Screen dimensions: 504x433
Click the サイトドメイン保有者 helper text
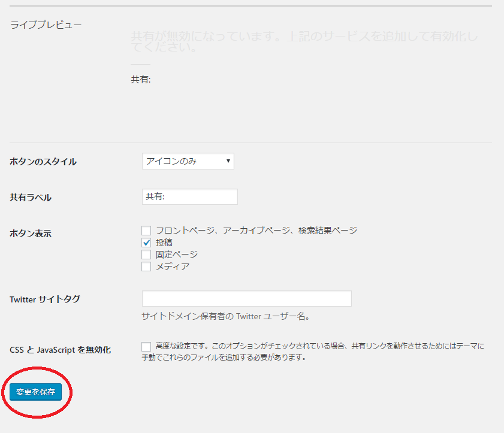click(225, 317)
